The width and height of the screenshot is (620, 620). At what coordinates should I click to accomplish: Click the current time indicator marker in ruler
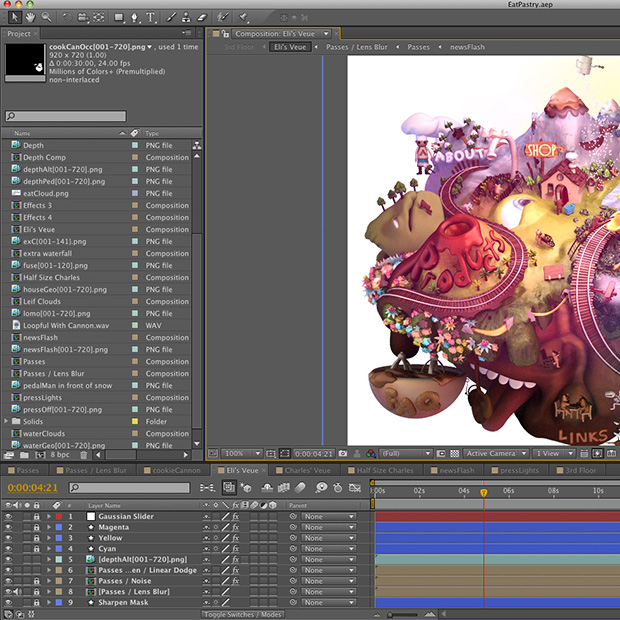click(x=483, y=492)
